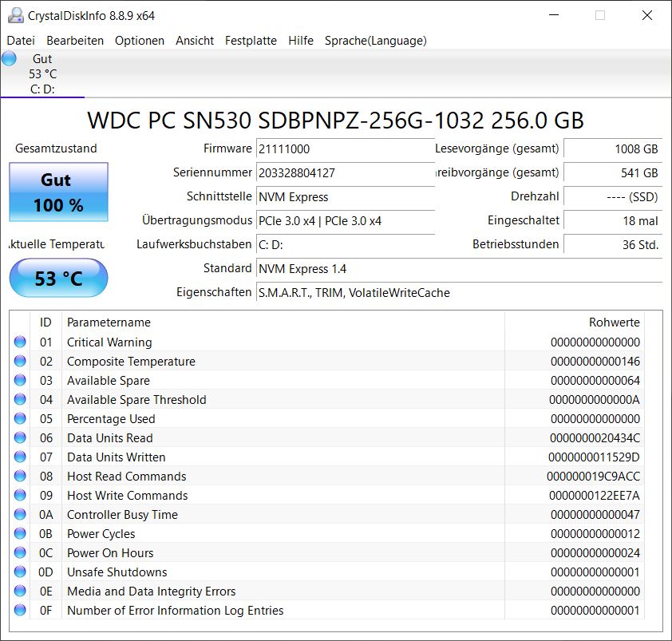Click the Parametername column header
Screen dimensions: 672x641
tap(109, 322)
